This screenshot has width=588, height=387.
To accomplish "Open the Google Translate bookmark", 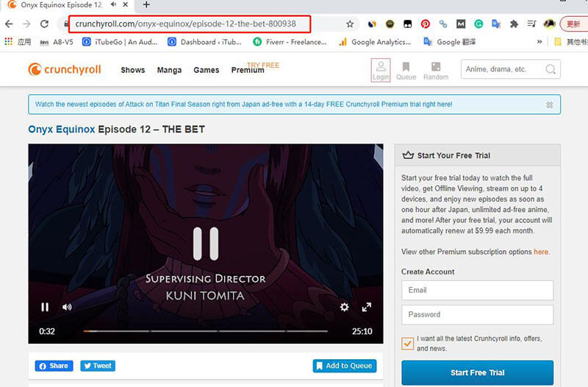I will tap(449, 42).
